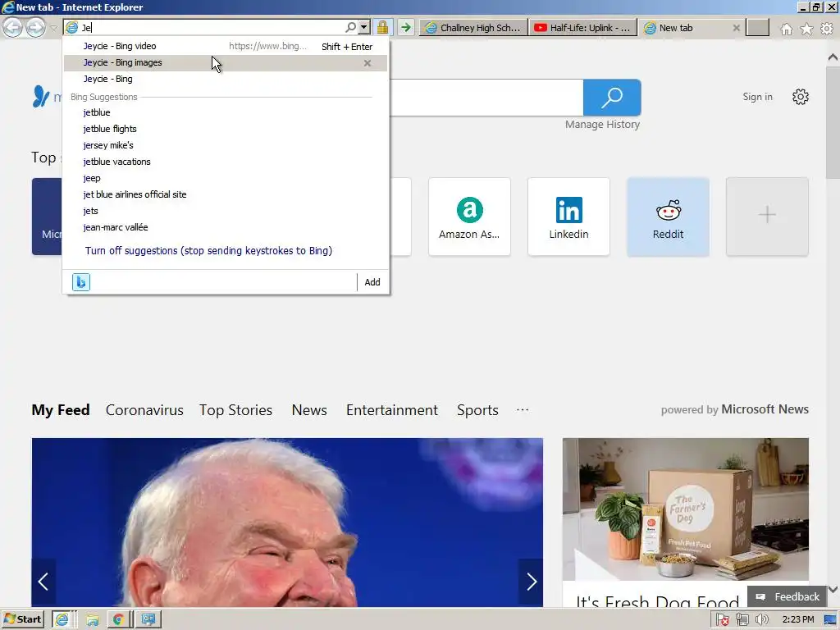Open the Linkedin top site tile
Screen dimensions: 840x630
click(x=569, y=217)
